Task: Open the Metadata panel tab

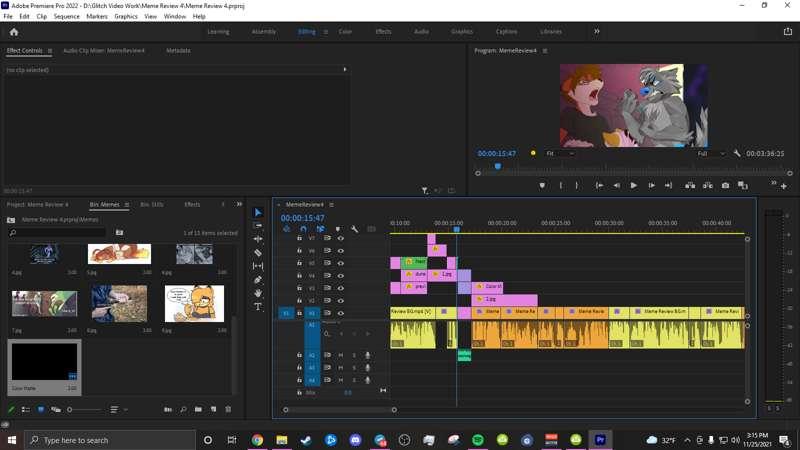Action: coord(178,51)
